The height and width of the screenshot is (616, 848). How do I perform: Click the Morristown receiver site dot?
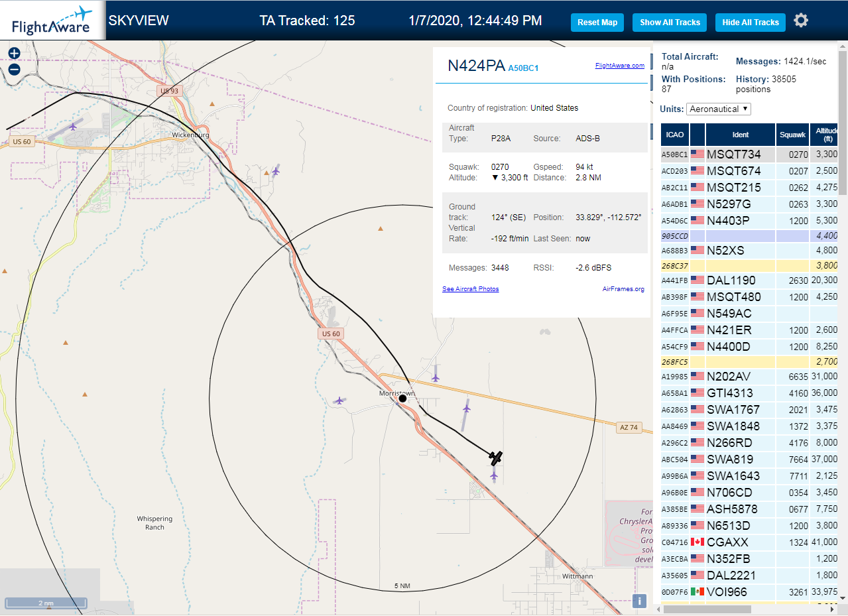[402, 399]
